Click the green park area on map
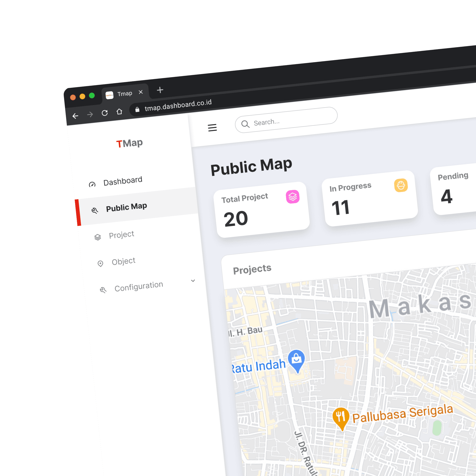Screen dimensions: 476x476 coord(437,428)
